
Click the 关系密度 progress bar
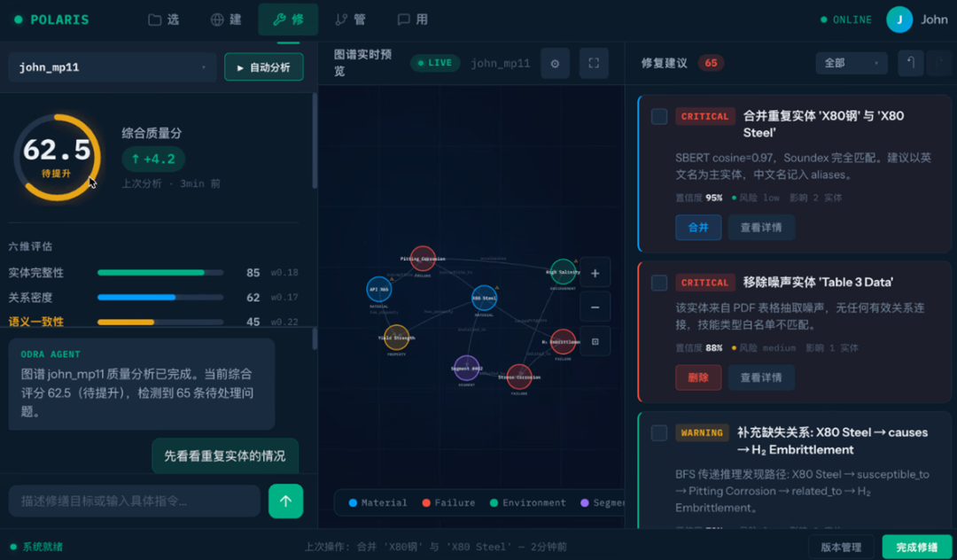[x=160, y=297]
